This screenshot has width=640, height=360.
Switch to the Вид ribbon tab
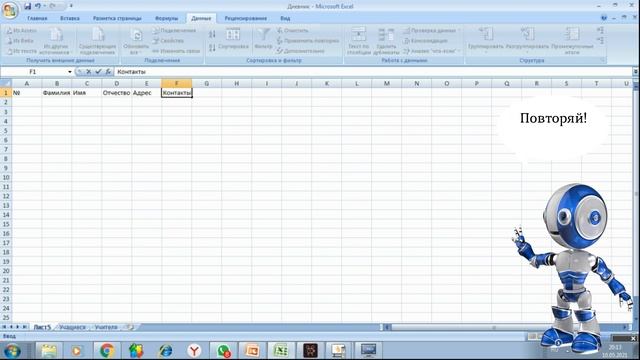(285, 18)
